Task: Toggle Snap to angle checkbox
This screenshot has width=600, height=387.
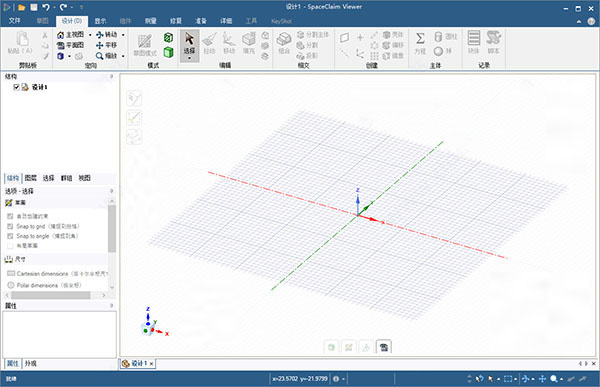Action: [10, 236]
